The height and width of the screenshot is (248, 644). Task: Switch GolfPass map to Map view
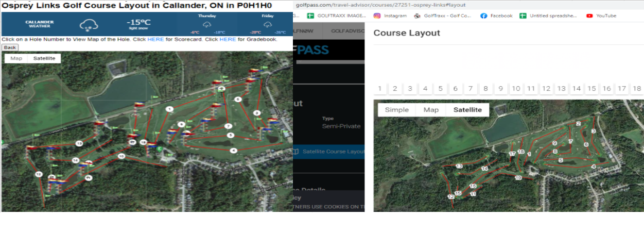pos(431,110)
